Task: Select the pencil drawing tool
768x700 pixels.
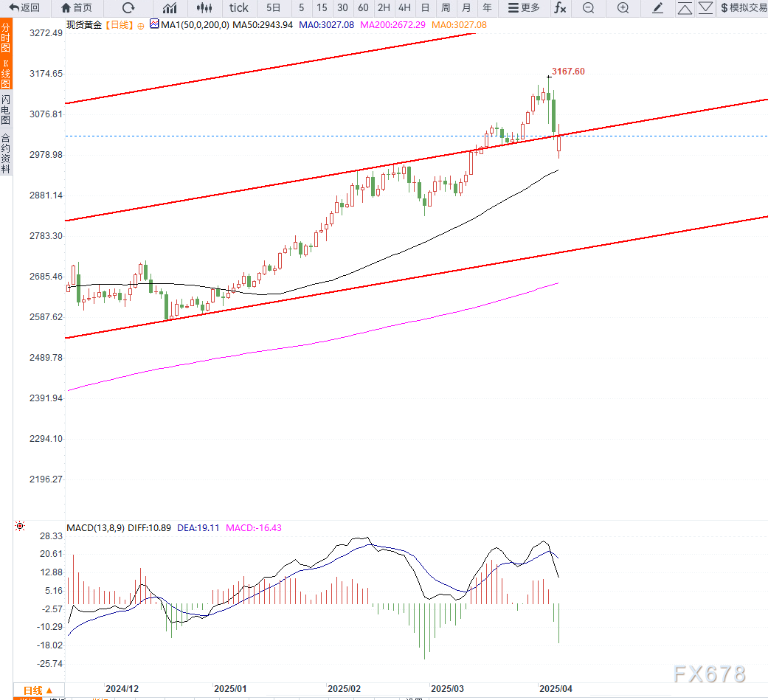Action: point(658,8)
